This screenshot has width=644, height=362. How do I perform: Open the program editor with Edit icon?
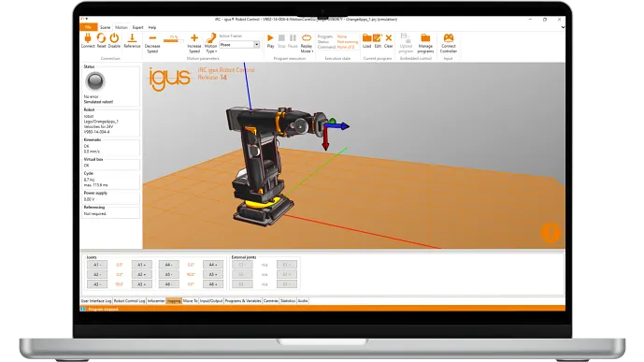pos(378,38)
